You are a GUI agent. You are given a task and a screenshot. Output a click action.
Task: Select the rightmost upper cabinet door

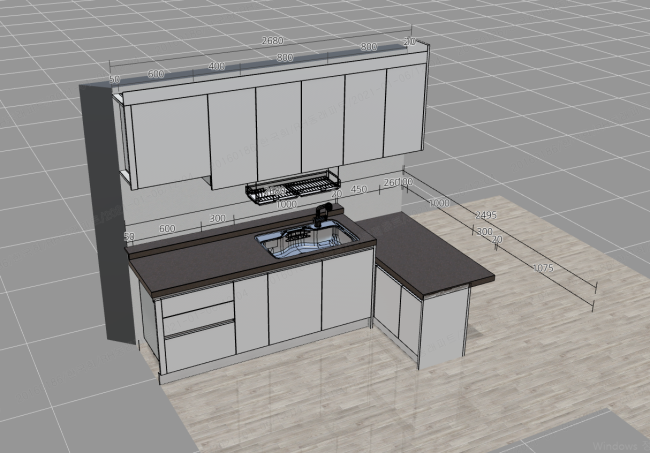tap(405, 109)
